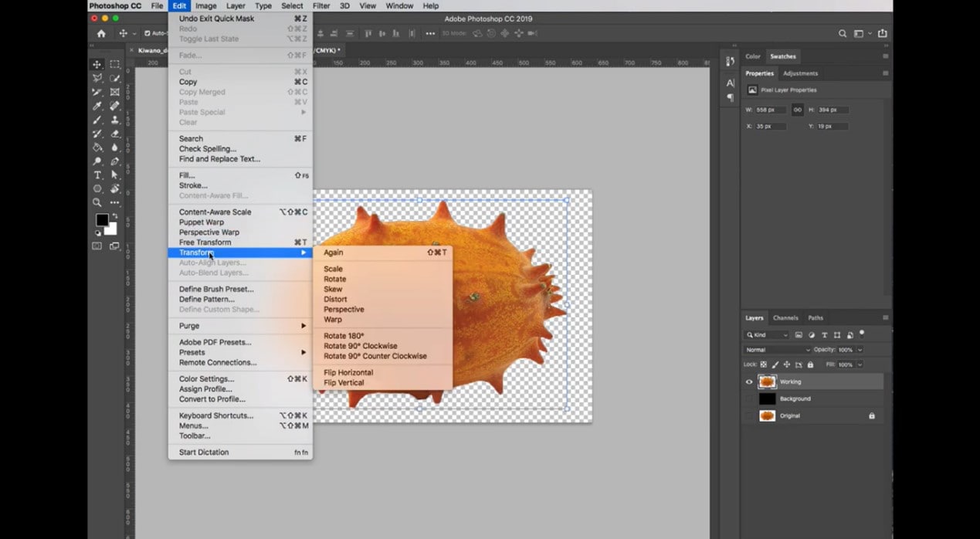Toggle the width-height link button
Image resolution: width=980 pixels, height=539 pixels.
tap(797, 110)
